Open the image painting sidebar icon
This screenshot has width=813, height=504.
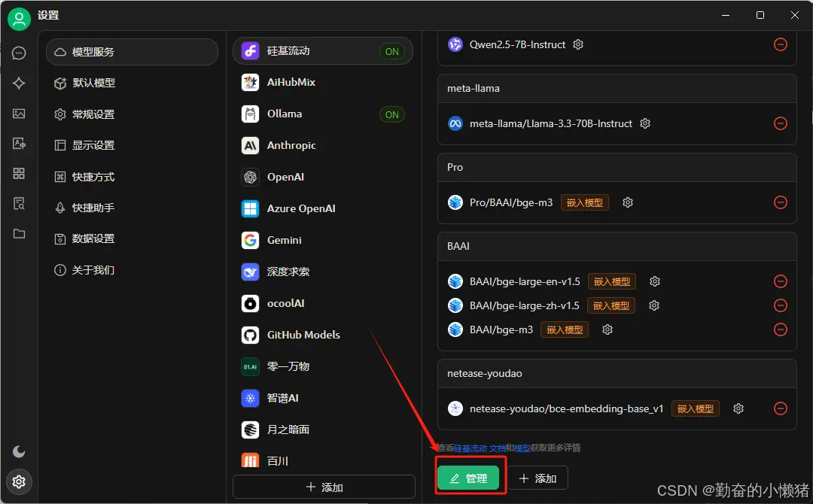coord(19,114)
